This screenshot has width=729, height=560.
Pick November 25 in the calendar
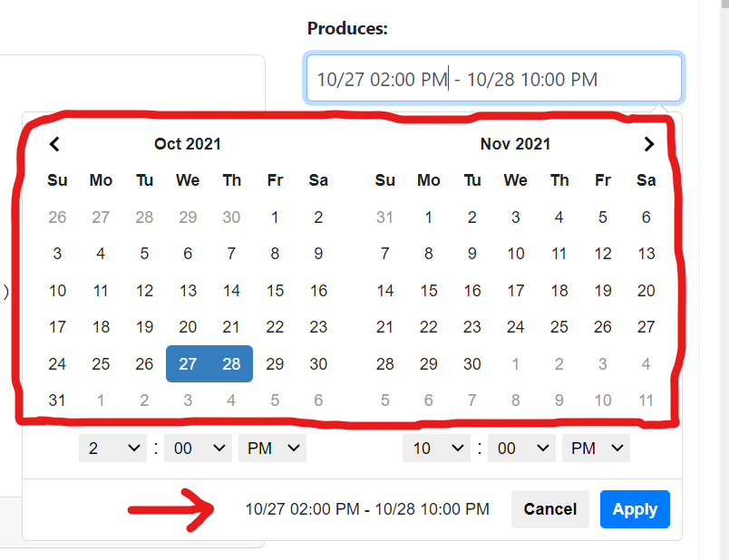[x=559, y=327]
